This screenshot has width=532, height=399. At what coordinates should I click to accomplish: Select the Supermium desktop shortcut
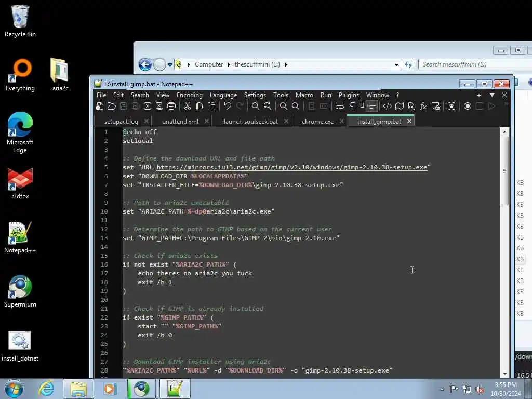pyautogui.click(x=20, y=291)
